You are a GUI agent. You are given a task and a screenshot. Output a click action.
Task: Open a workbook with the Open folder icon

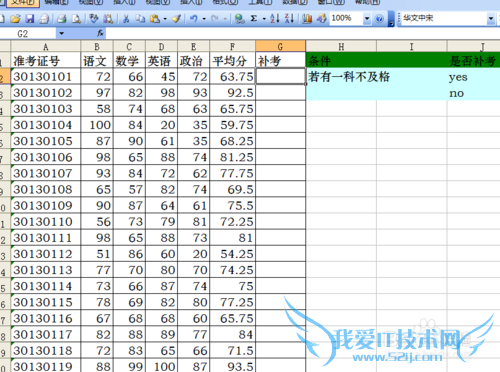(15, 19)
